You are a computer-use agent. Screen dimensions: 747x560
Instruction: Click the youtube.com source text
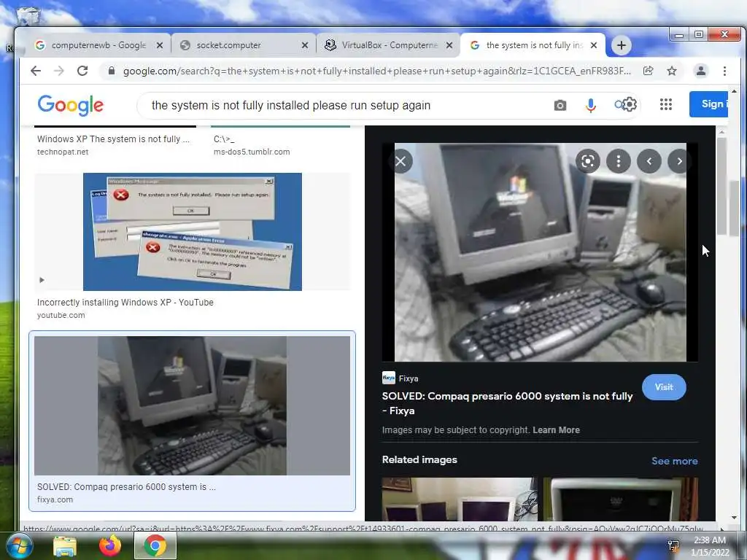point(61,315)
